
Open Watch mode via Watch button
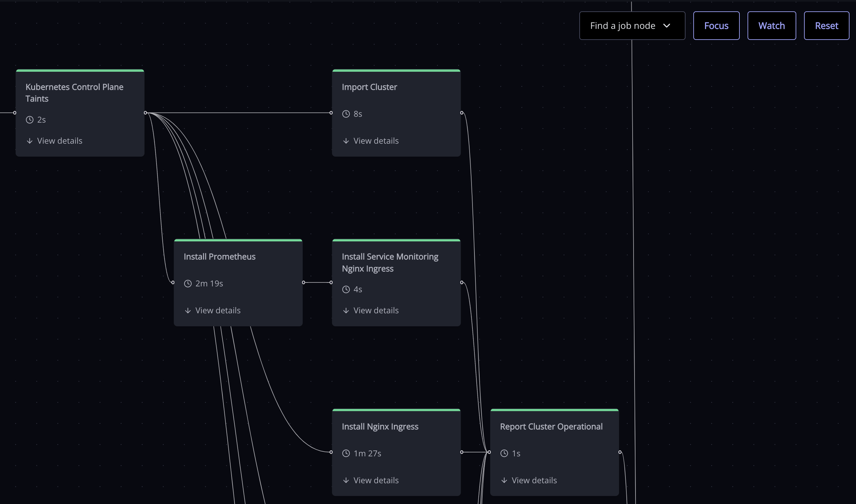[x=771, y=25]
